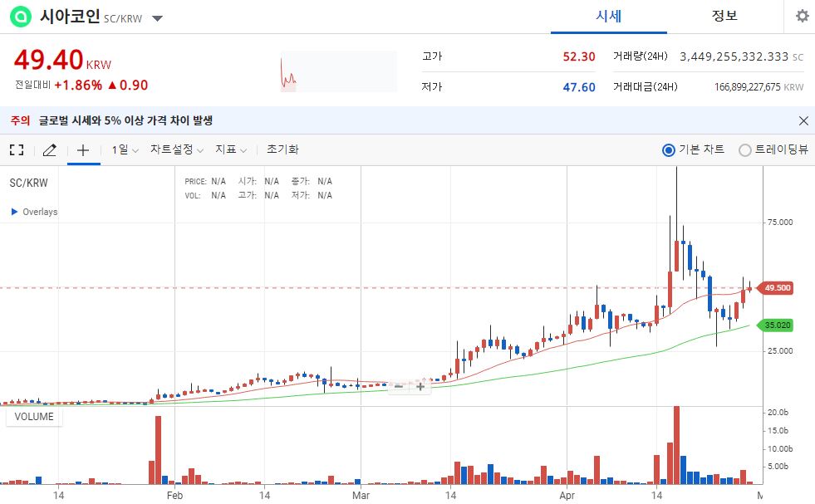Click the VOLUME panel label
Viewport: 815px width, 504px height.
click(34, 417)
